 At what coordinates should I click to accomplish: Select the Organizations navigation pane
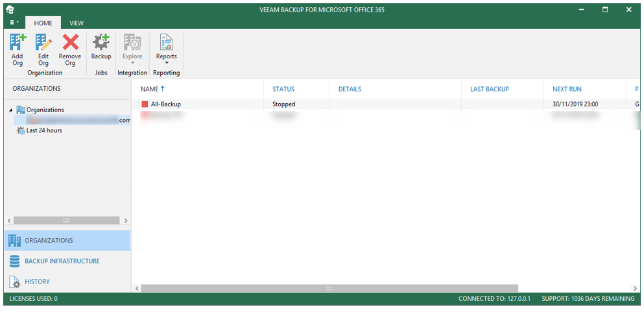tap(49, 241)
